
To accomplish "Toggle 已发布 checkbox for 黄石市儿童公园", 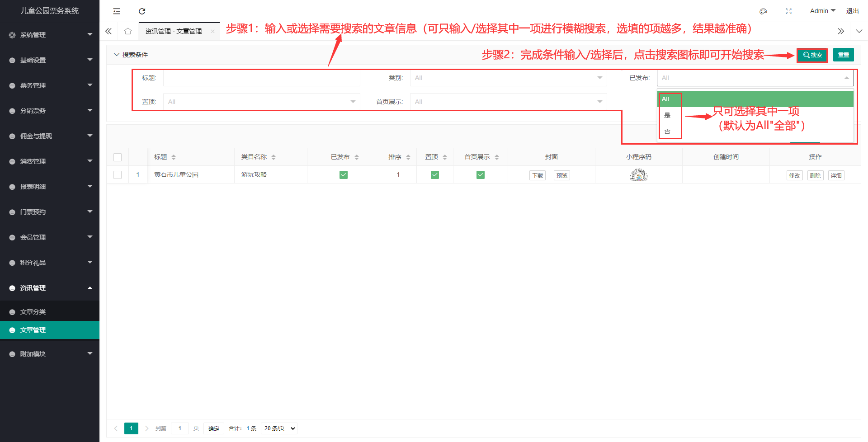I will pyautogui.click(x=344, y=175).
